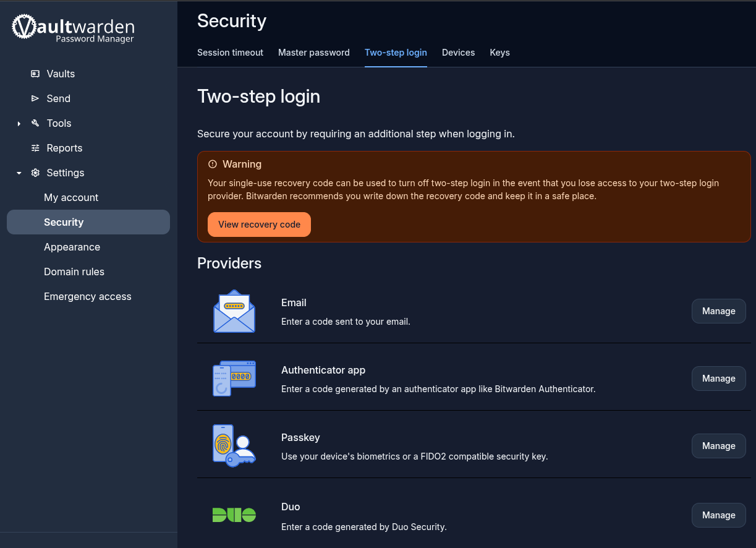Click the Email provider name
Image resolution: width=756 pixels, height=548 pixels.
[294, 302]
